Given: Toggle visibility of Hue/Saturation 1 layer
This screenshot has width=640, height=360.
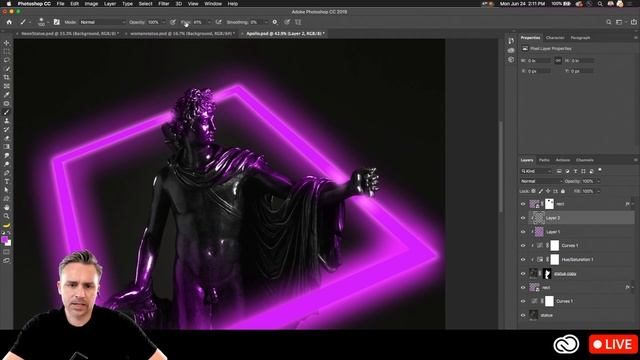Looking at the screenshot, I should [523, 260].
